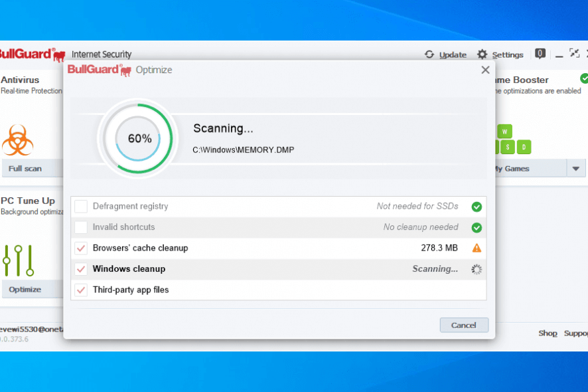
Task: Click the Optimize button in PC Tune Up
Action: pos(32,290)
